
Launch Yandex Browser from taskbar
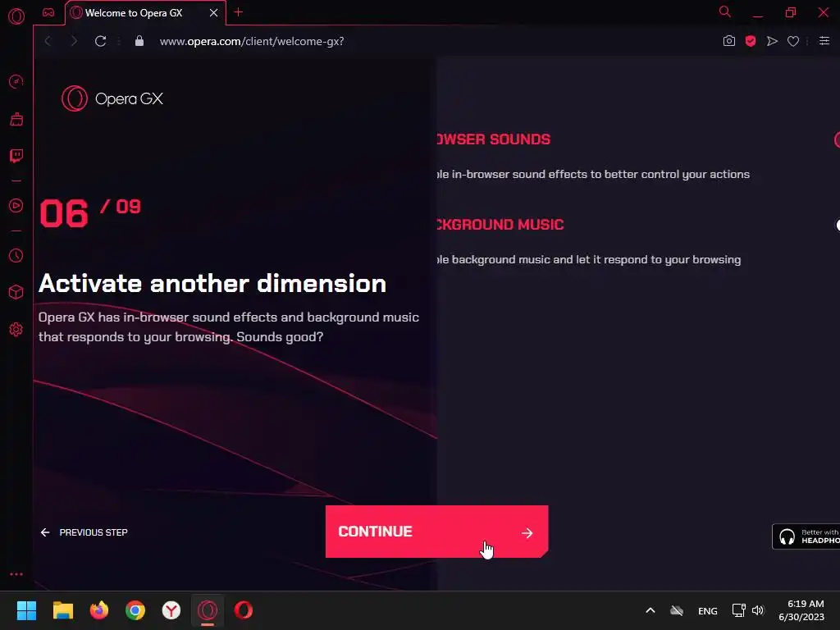click(x=171, y=610)
